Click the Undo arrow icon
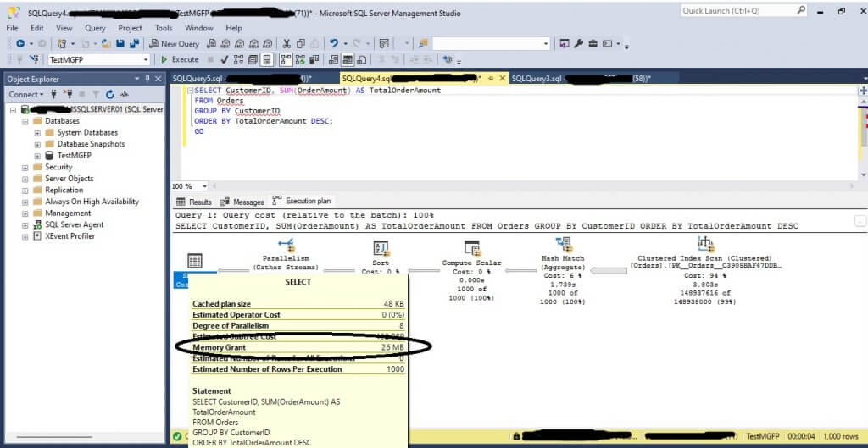Viewport: 868px width, 448px height. tap(335, 44)
